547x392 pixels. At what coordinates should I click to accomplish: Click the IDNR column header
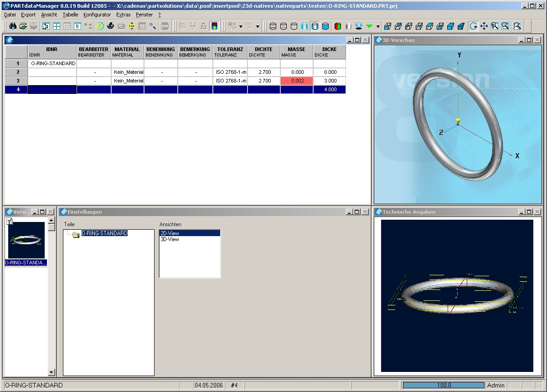[x=52, y=52]
